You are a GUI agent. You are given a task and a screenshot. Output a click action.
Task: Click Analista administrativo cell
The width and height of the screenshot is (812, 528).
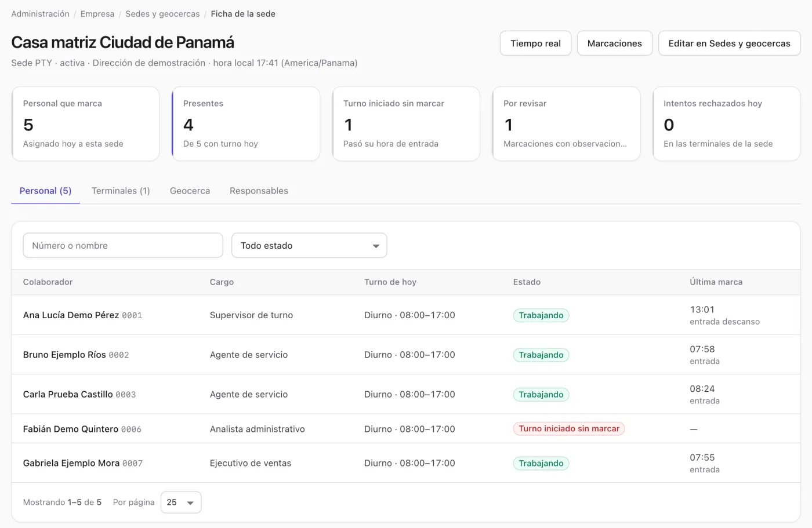point(257,429)
